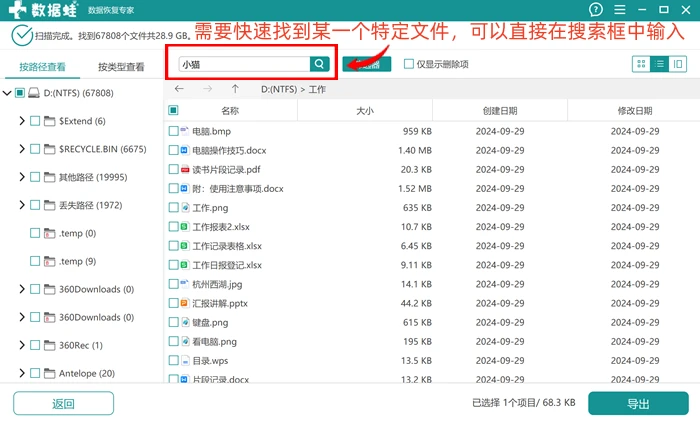This screenshot has height=424, width=700.
Task: Check the $RECYCLE.BIN folder checkbox
Action: pos(35,149)
